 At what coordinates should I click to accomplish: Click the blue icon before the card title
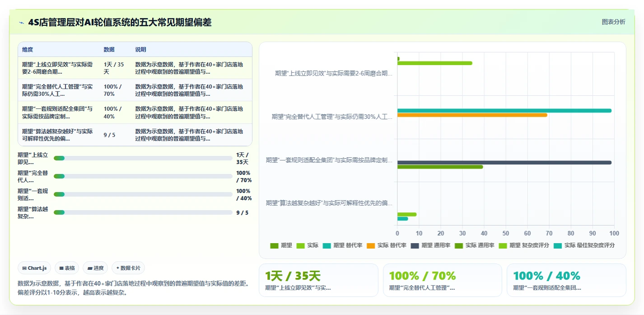(21, 23)
